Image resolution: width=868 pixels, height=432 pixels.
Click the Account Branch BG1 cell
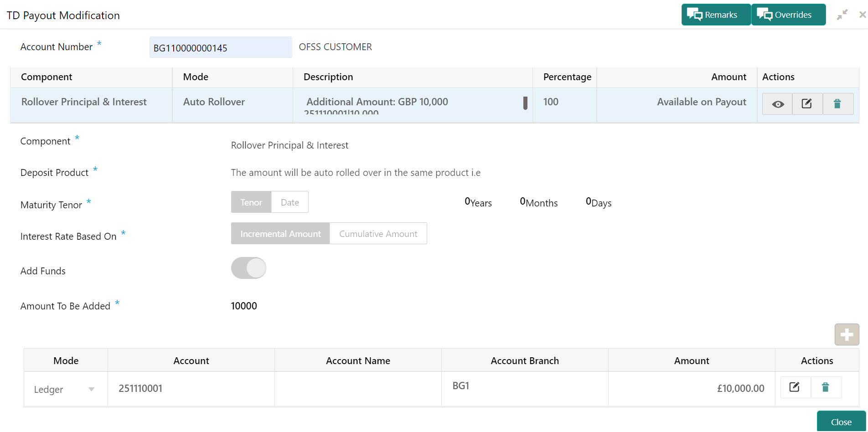click(524, 386)
